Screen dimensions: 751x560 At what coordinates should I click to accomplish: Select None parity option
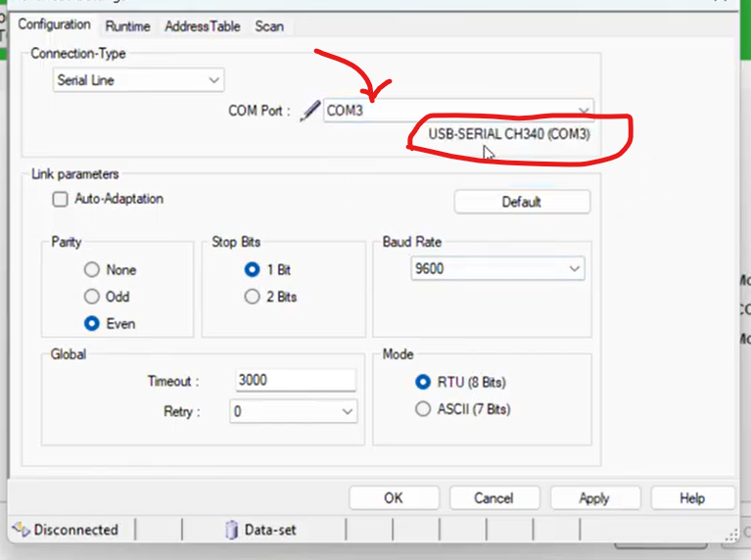[92, 269]
